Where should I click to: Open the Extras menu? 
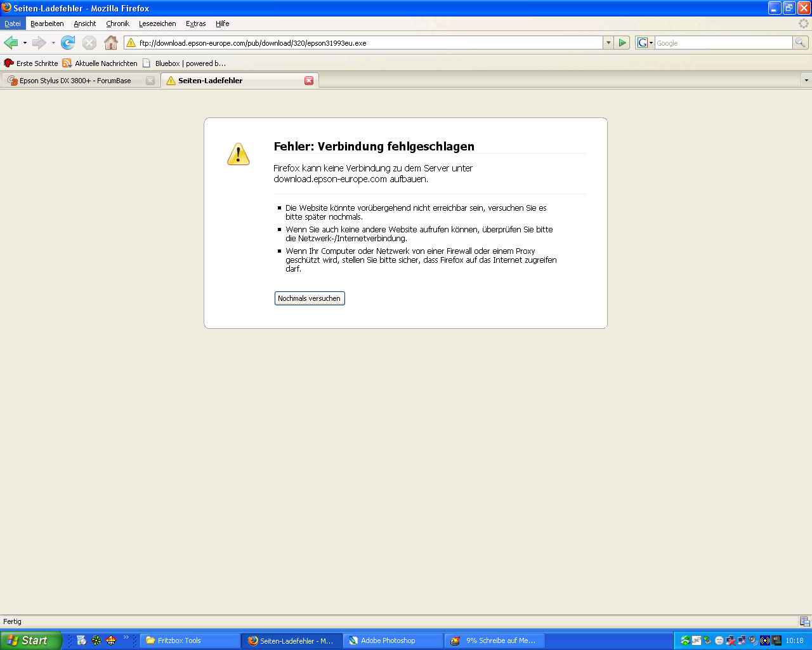195,23
